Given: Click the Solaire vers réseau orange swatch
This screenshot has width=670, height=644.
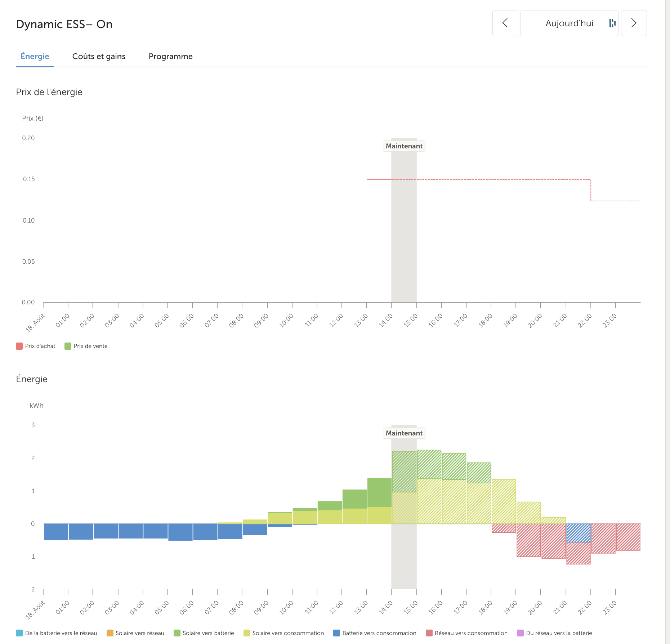Looking at the screenshot, I should point(110,633).
